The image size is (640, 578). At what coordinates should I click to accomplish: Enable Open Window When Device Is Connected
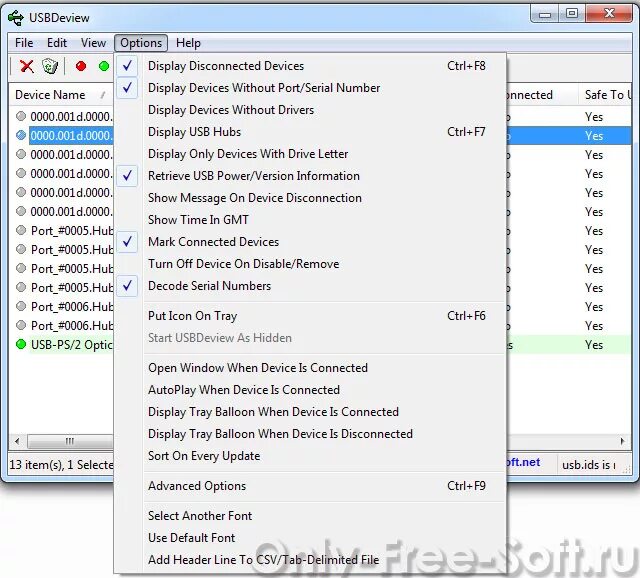(x=311, y=368)
